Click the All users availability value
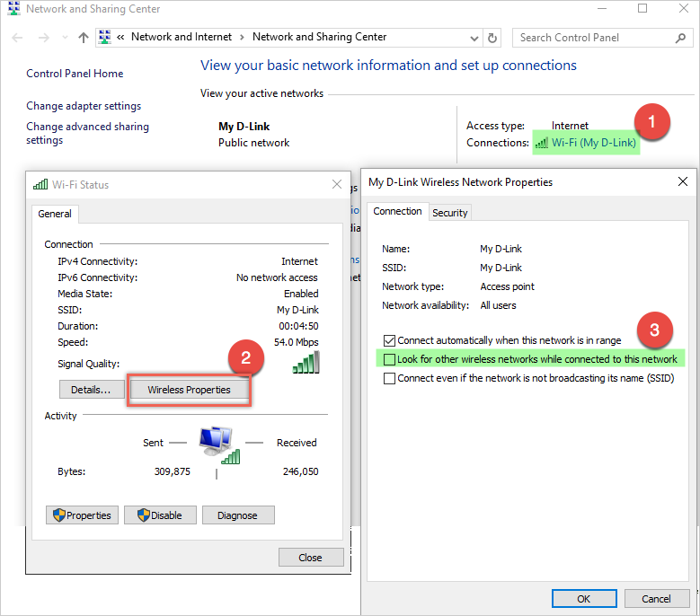The width and height of the screenshot is (700, 616). (498, 305)
